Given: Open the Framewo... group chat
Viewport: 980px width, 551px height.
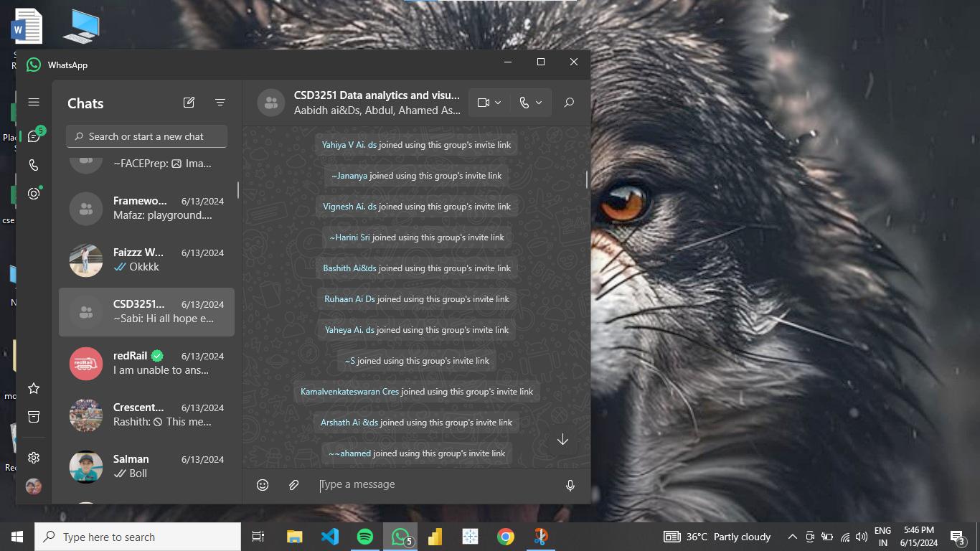Looking at the screenshot, I should tap(146, 209).
